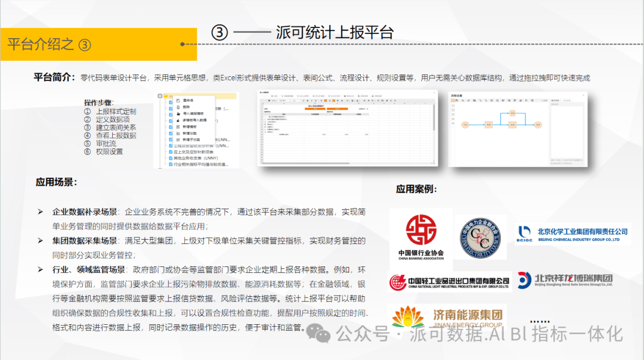This screenshot has width=644, height=360.
Task: Click the spreadsheet form designer screenshot
Action: pyautogui.click(x=348, y=128)
